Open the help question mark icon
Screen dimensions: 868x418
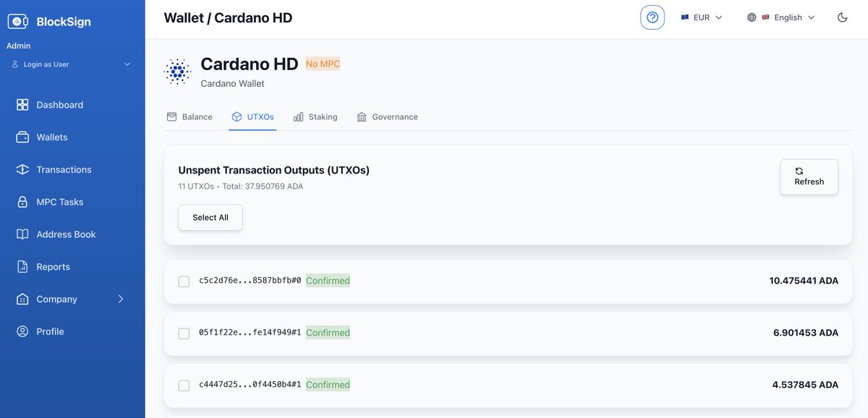pos(652,17)
